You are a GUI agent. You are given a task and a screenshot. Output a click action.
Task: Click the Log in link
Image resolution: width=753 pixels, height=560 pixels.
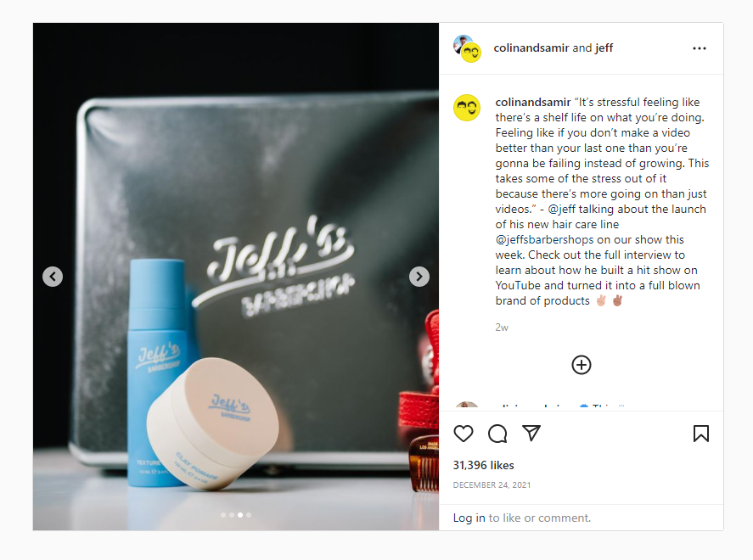pos(469,518)
